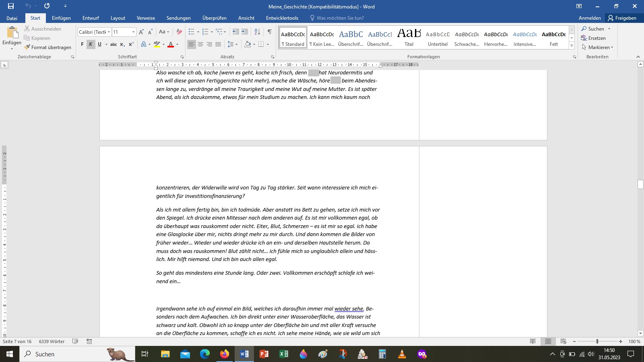
Task: Click the zoom slider handle
Action: click(597, 341)
